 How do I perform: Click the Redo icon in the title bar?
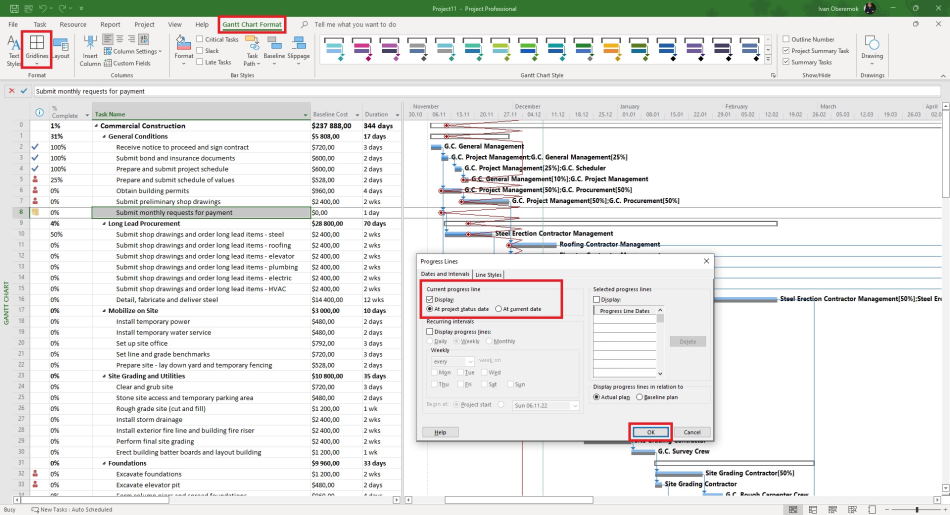point(62,8)
